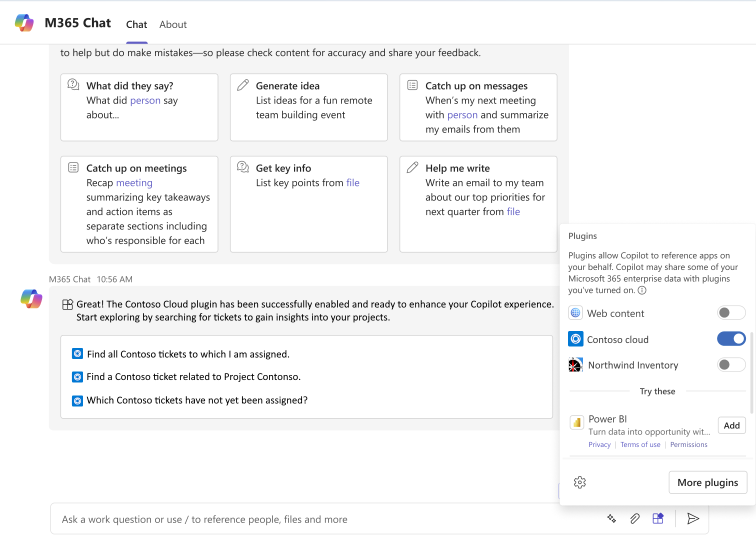This screenshot has width=756, height=550.
Task: Click the list icon on 'Catch up on messages'
Action: click(x=412, y=85)
